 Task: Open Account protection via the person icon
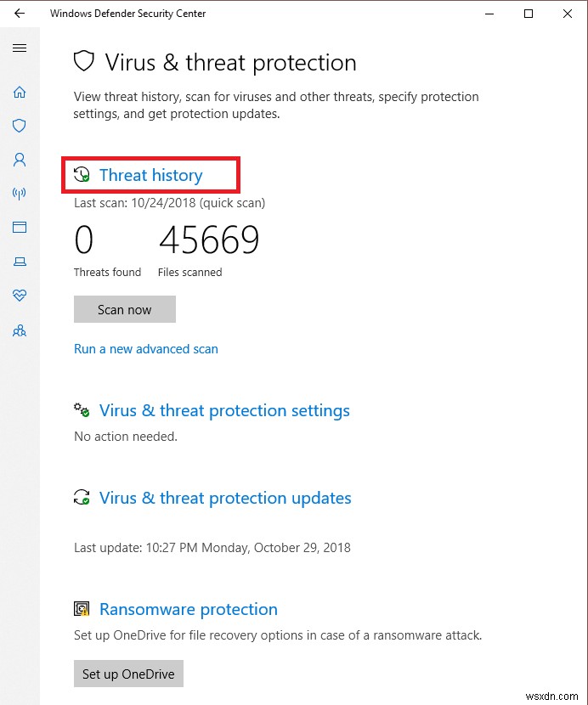[20, 160]
